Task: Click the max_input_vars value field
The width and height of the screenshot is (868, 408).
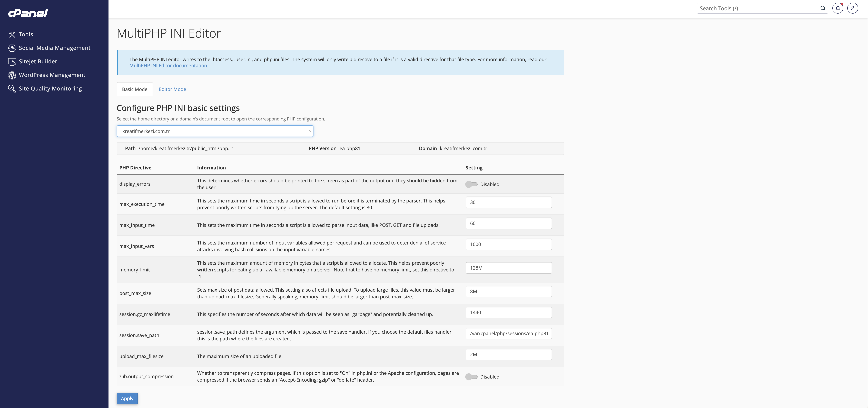Action: 508,244
